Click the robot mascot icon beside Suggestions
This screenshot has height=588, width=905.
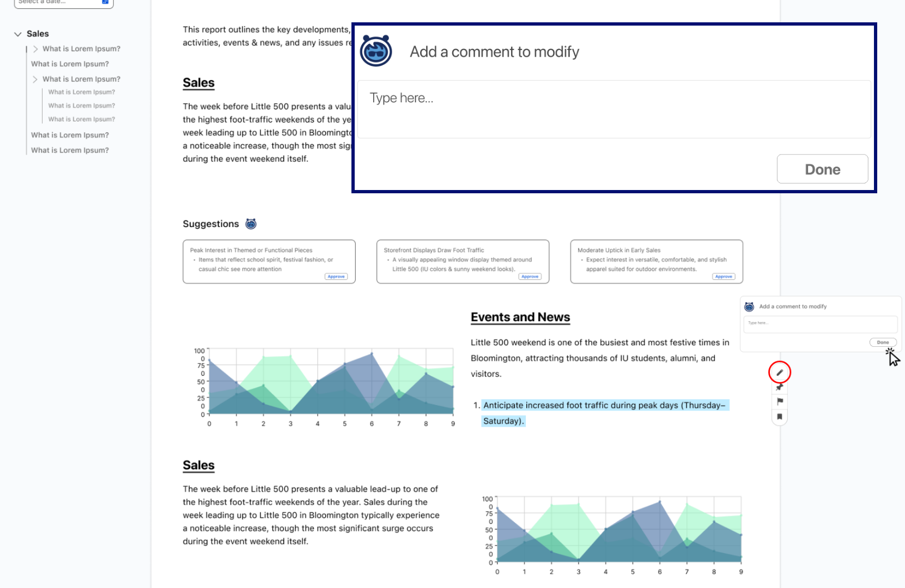tap(251, 224)
